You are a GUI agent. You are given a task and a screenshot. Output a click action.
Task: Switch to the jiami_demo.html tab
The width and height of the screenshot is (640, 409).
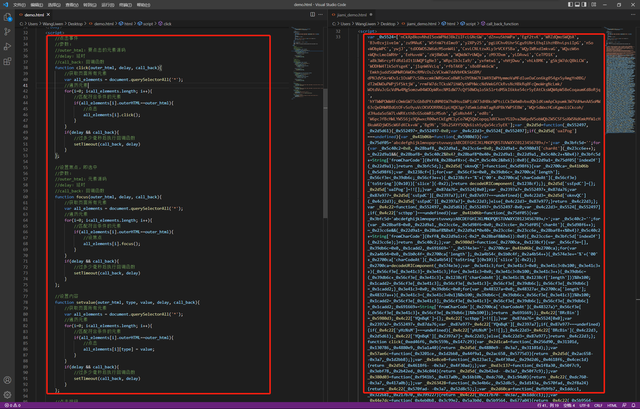tap(352, 15)
